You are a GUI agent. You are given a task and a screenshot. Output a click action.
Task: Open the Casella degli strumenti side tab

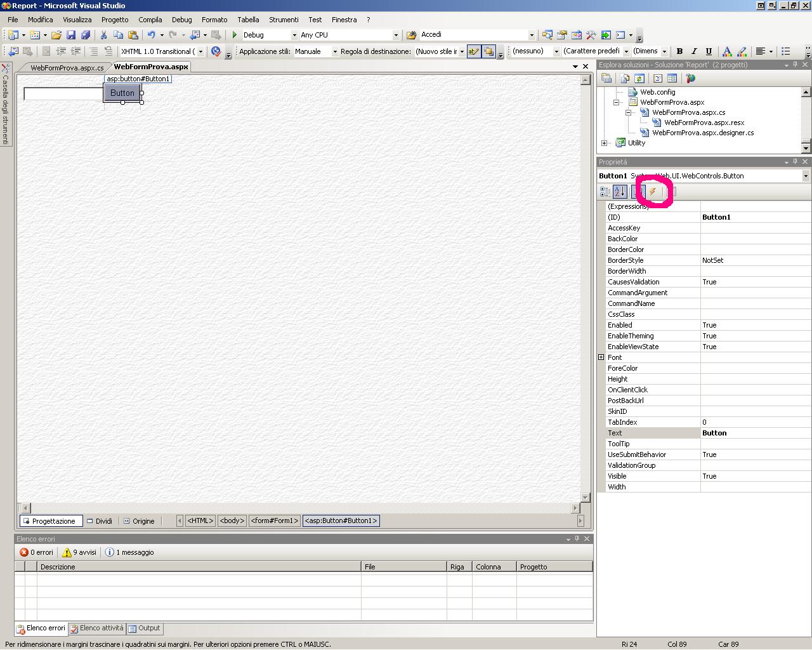5,104
